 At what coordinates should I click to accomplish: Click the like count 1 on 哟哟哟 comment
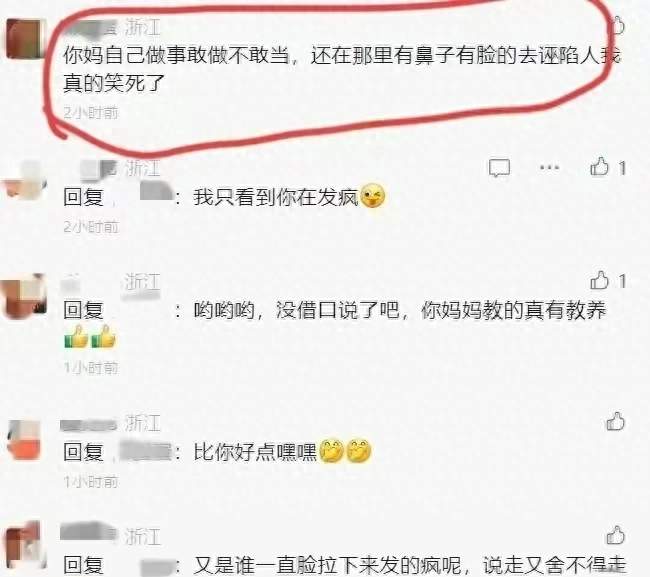tap(622, 281)
